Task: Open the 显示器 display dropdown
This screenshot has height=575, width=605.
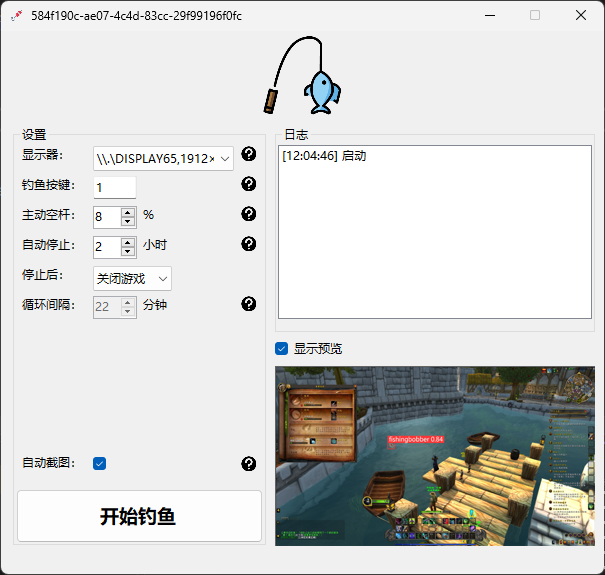Action: pyautogui.click(x=163, y=159)
